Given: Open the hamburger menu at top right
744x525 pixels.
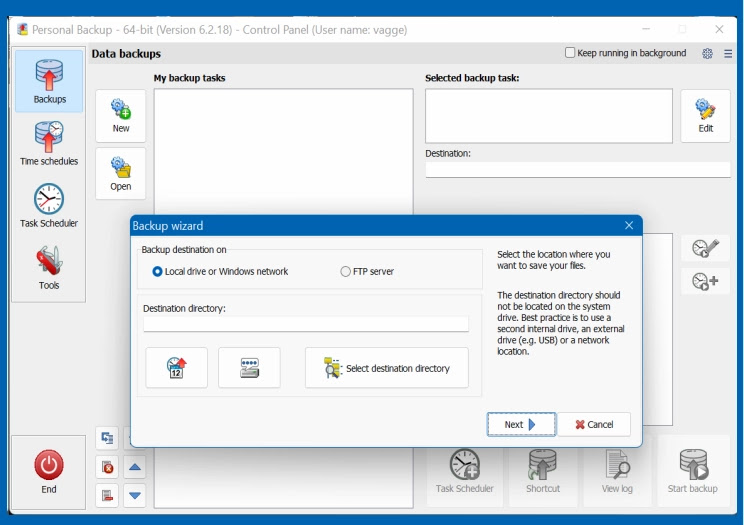Looking at the screenshot, I should 728,54.
